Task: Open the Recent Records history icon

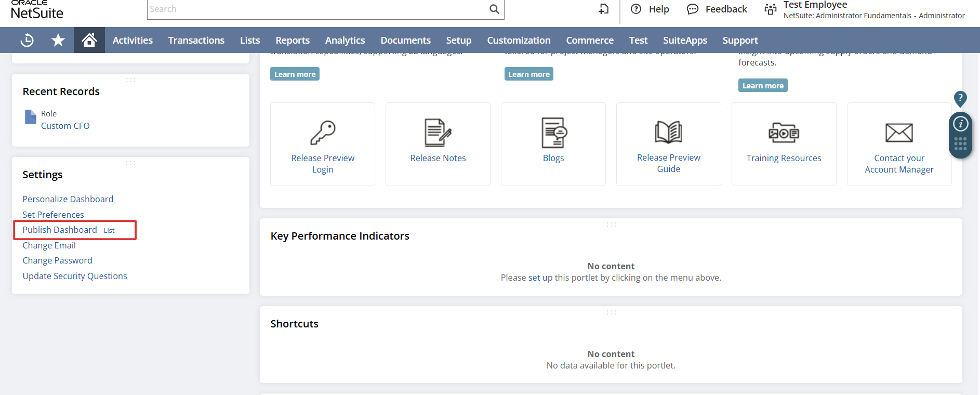Action: [x=27, y=40]
